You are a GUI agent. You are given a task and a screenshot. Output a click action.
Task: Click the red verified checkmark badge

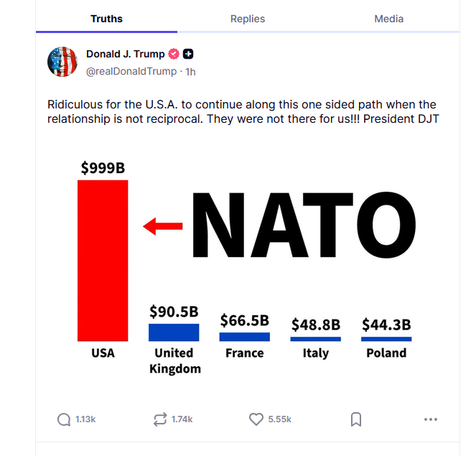tap(174, 54)
